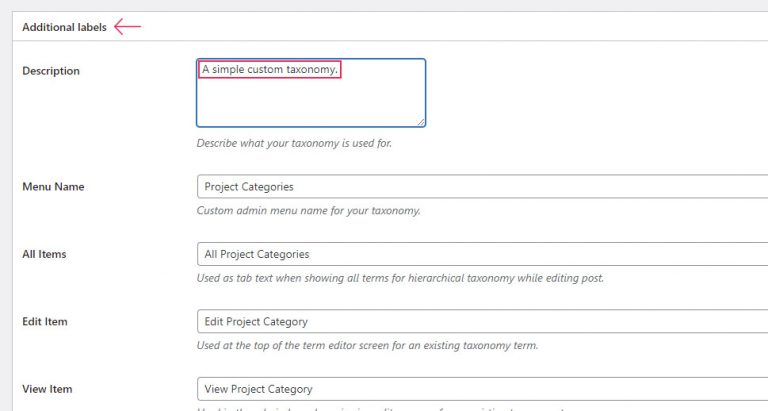Focus the Menu Name input field
The height and width of the screenshot is (411, 768).
pyautogui.click(x=482, y=187)
